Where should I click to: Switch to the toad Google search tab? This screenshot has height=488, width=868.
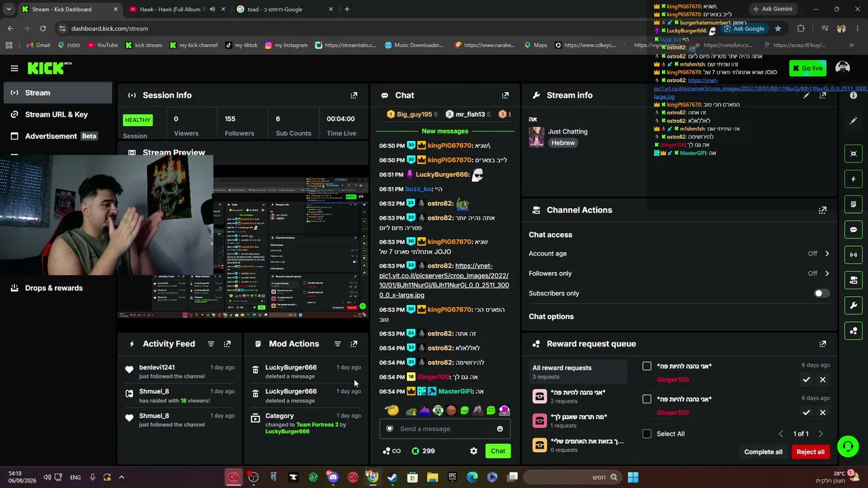pyautogui.click(x=284, y=9)
